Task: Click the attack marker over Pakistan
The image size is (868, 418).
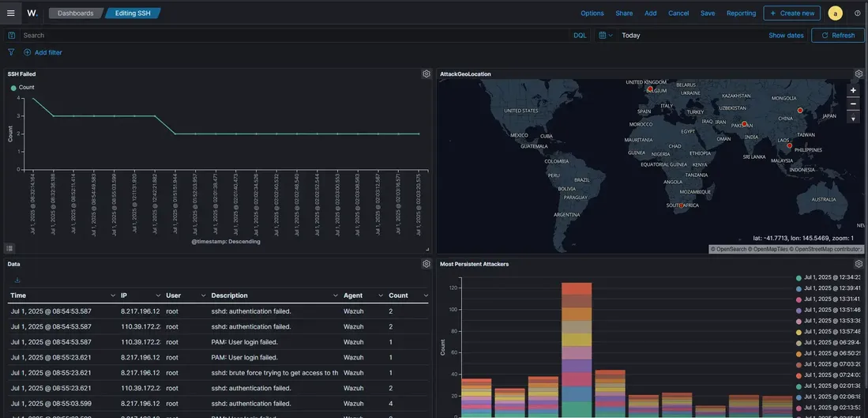Action: click(744, 124)
